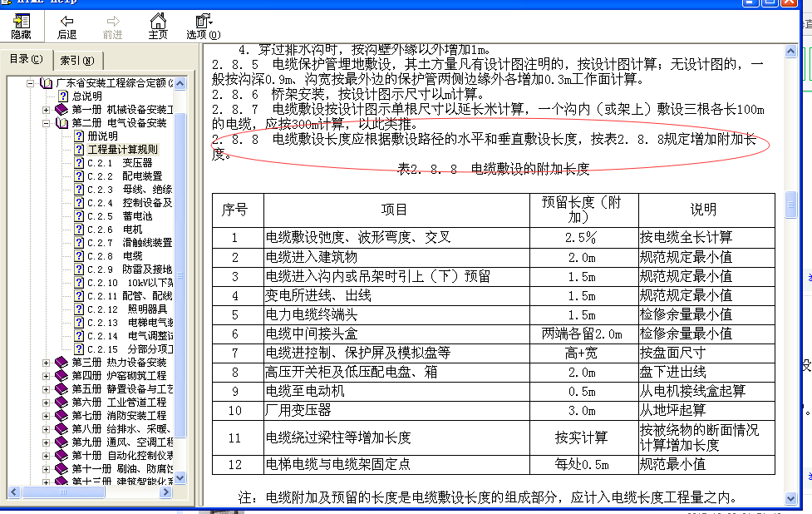Collapse 第二册 电气设备安装 node
Viewport: 812px width, 514px height.
pyautogui.click(x=46, y=123)
